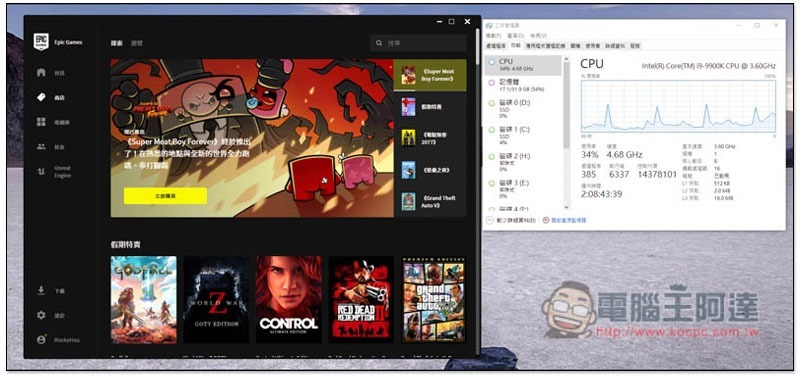
Task: Click the Disk 2 (H:) green circle indicator
Action: click(492, 157)
